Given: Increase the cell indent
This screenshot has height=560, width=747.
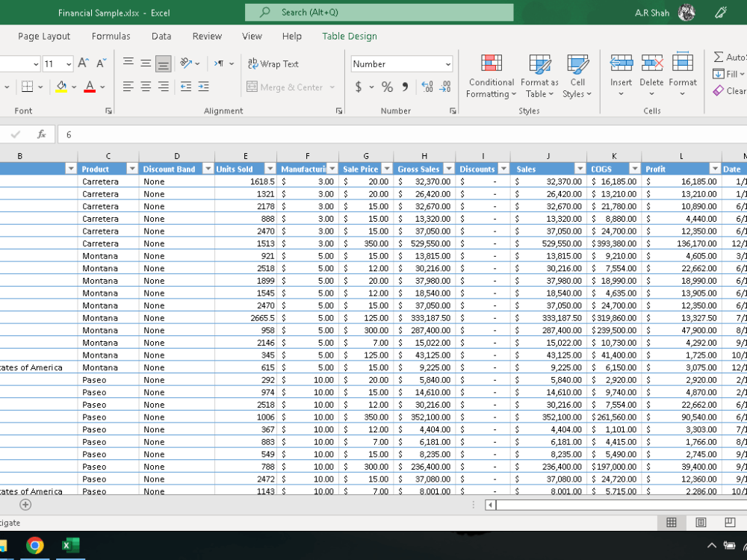Looking at the screenshot, I should [203, 87].
